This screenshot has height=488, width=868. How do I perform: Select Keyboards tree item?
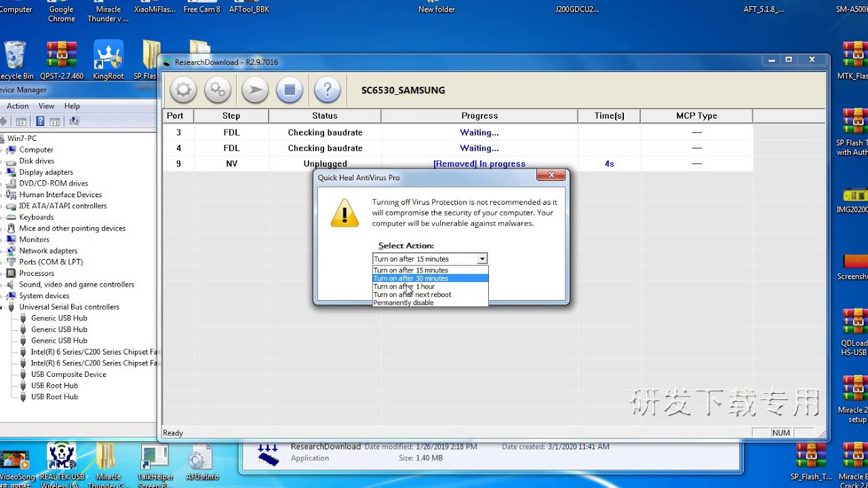tap(37, 217)
